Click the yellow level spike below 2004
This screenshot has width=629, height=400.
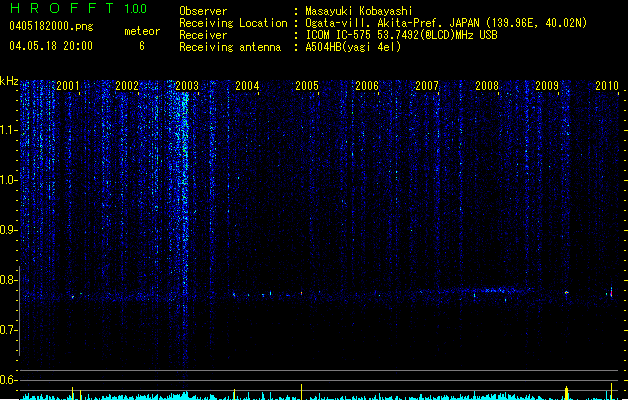pyautogui.click(x=234, y=394)
